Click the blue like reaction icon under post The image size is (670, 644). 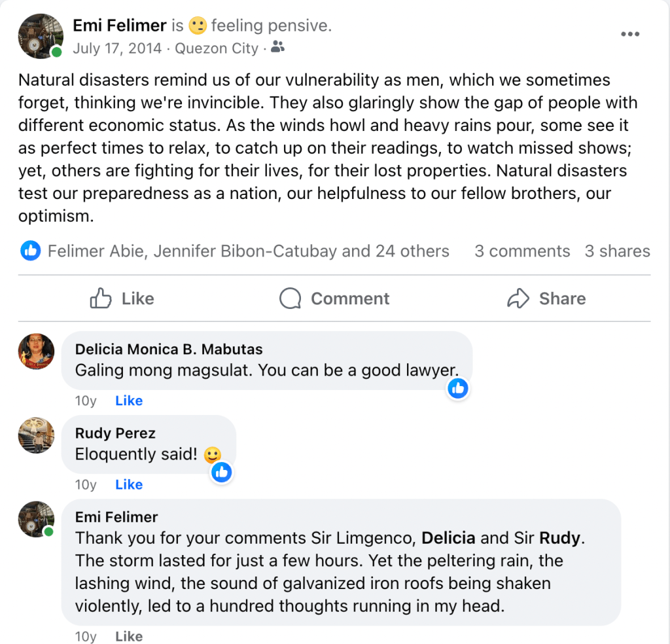point(30,251)
